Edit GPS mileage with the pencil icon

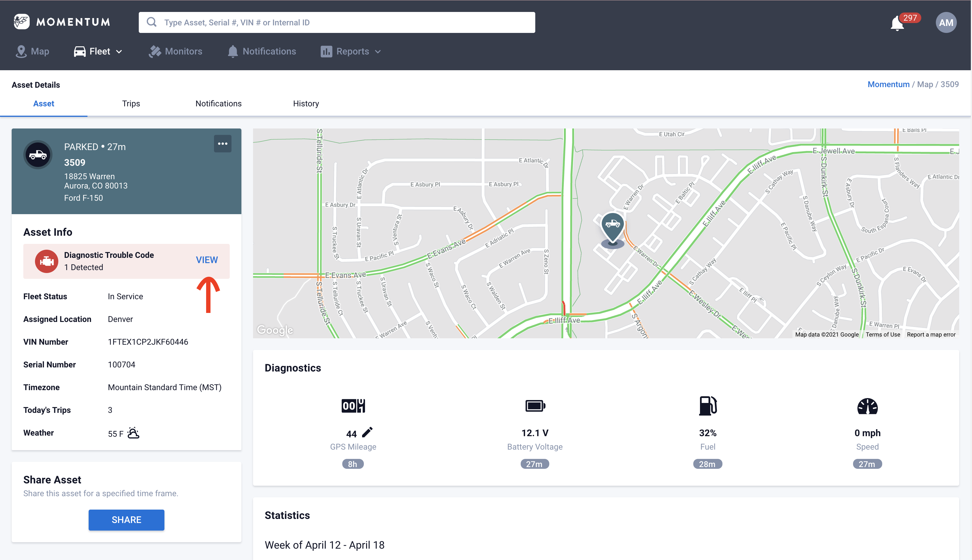point(367,432)
